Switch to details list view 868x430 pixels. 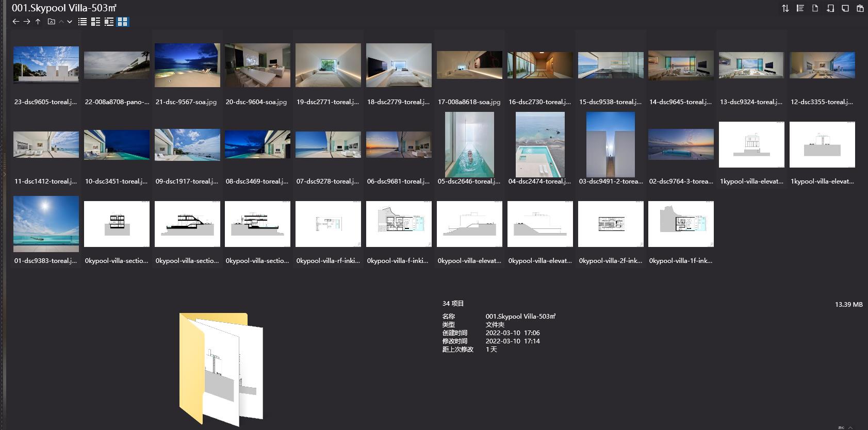coord(95,22)
